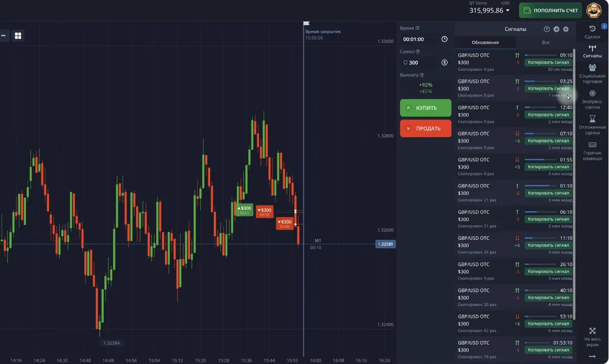The width and height of the screenshot is (609, 364).
Task: Open the Отложенная сделка panel
Action: point(592,124)
